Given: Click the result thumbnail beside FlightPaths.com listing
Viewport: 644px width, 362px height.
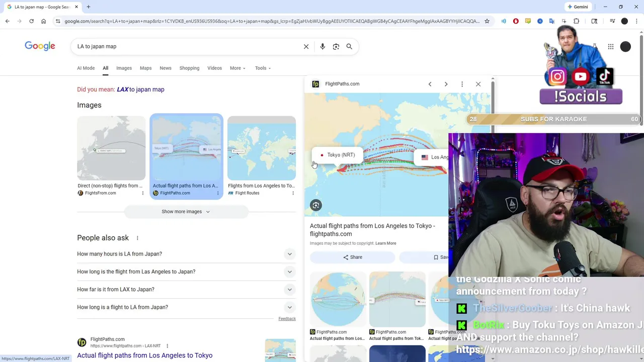Looking at the screenshot, I should point(280,350).
